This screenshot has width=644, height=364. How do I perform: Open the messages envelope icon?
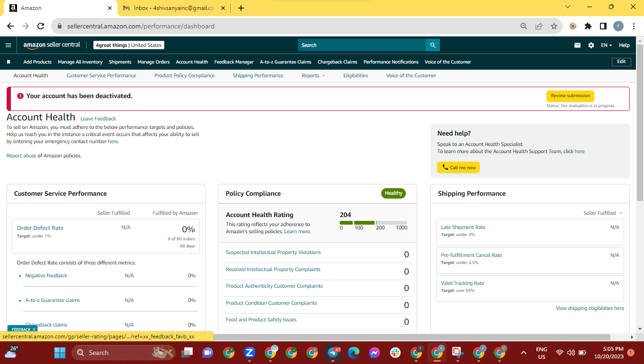(x=577, y=45)
